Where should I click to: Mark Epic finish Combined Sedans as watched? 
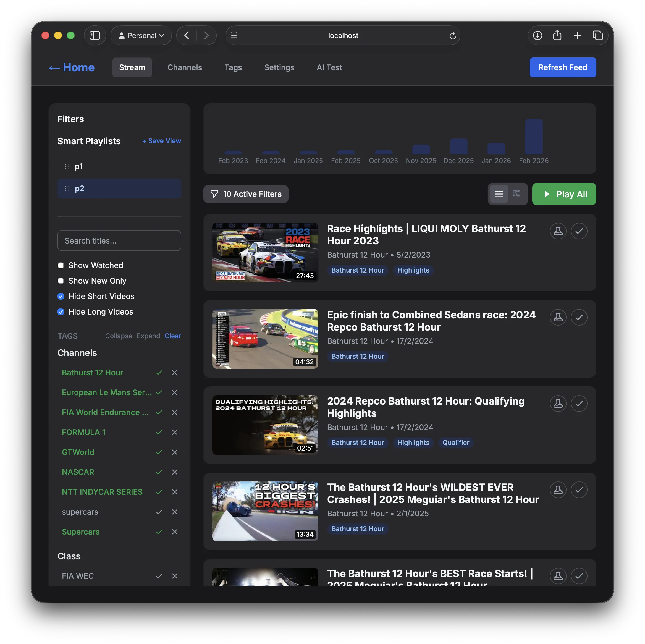[x=579, y=317]
